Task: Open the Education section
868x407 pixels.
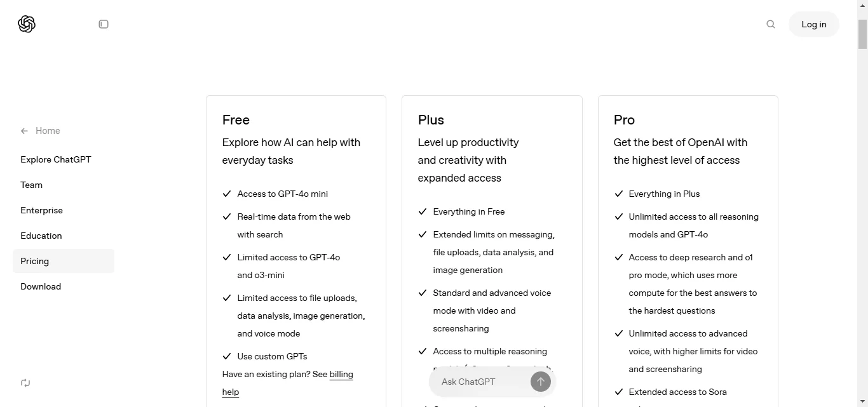Action: [x=41, y=236]
